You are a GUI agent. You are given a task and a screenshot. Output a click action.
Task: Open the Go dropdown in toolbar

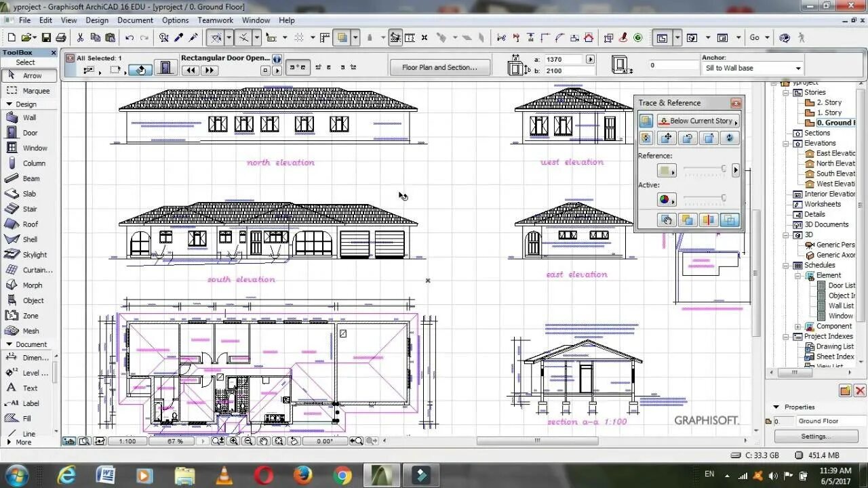click(759, 38)
